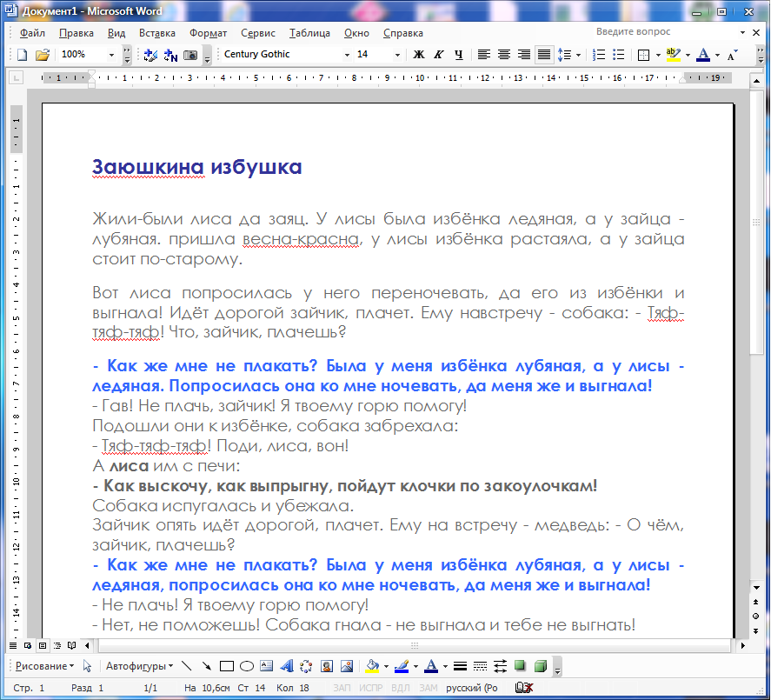Click the camera snapshot toolbar icon
This screenshot has width=771, height=700.
(x=190, y=55)
